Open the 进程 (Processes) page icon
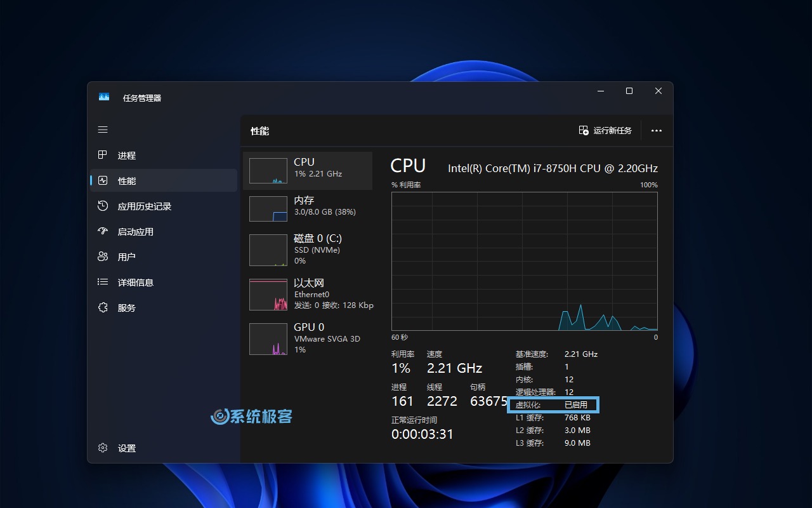812x508 pixels. (x=103, y=155)
